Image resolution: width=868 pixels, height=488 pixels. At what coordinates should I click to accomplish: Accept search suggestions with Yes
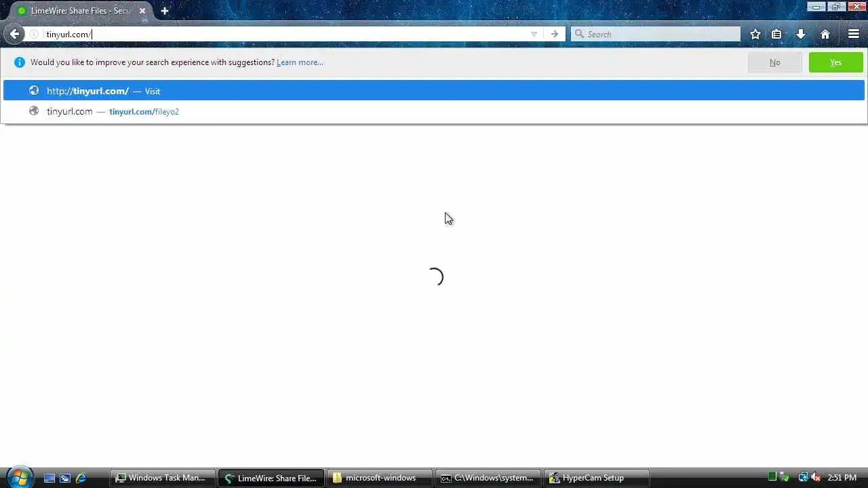tap(835, 62)
